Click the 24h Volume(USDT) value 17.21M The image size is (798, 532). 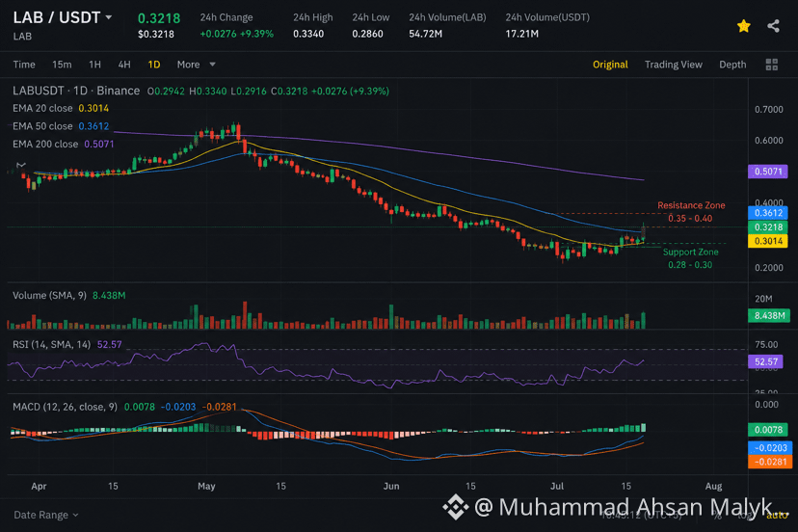[x=521, y=34]
